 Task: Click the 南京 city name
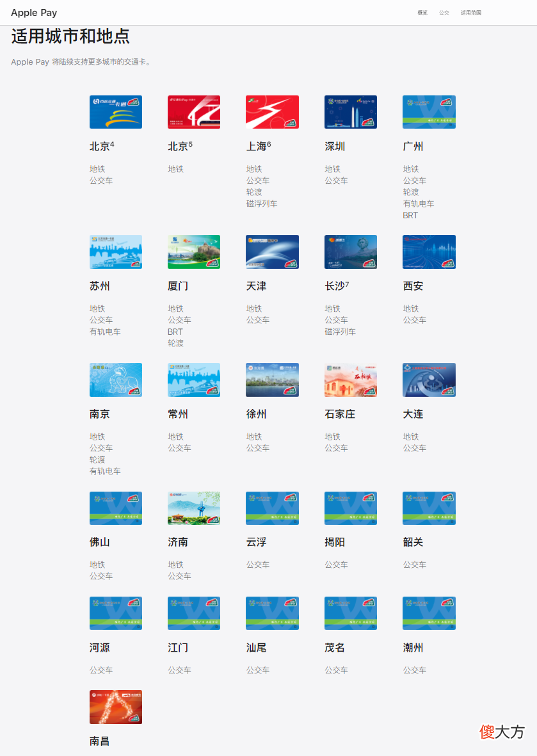[x=100, y=414]
